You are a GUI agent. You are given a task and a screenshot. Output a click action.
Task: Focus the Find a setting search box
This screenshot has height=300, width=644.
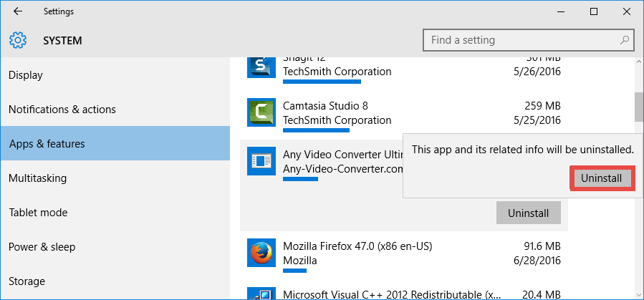(528, 40)
